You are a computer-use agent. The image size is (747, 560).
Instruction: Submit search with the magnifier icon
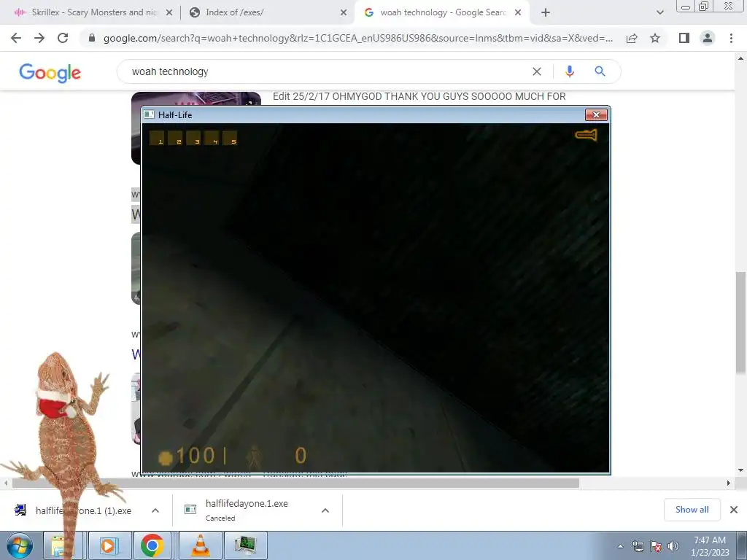pyautogui.click(x=600, y=71)
